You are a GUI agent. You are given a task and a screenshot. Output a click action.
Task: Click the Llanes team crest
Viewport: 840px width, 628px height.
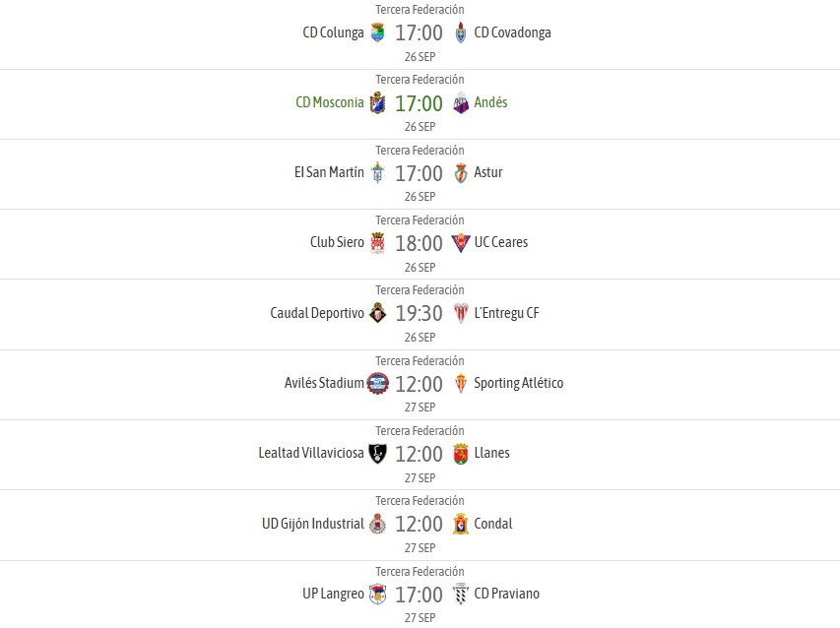click(x=461, y=454)
